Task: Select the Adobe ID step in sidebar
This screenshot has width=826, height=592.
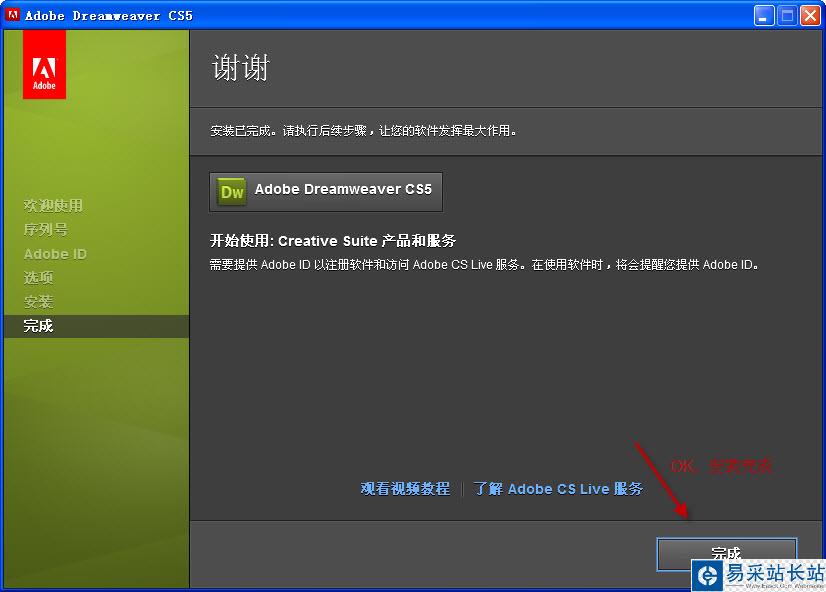Action: tap(55, 254)
